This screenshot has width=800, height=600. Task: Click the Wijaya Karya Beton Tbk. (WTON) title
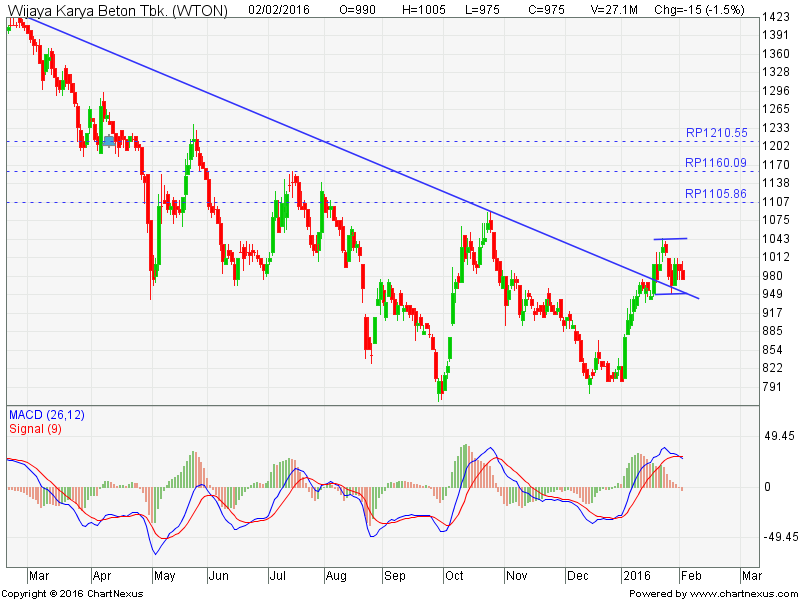(117, 11)
